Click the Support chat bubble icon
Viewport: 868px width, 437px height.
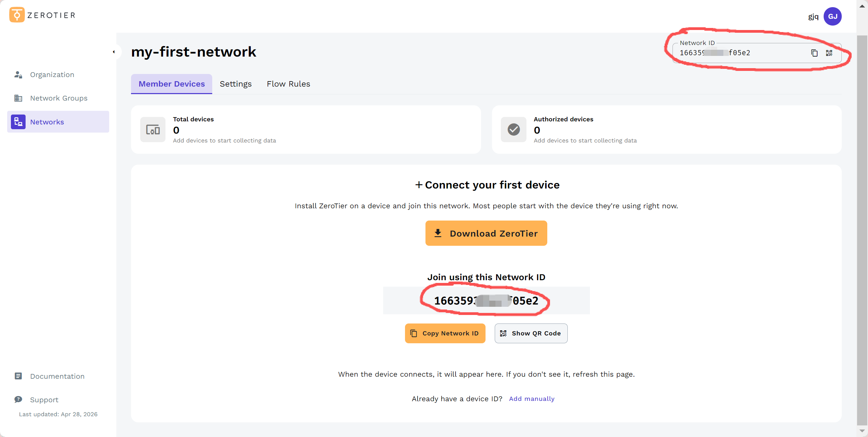pos(18,399)
